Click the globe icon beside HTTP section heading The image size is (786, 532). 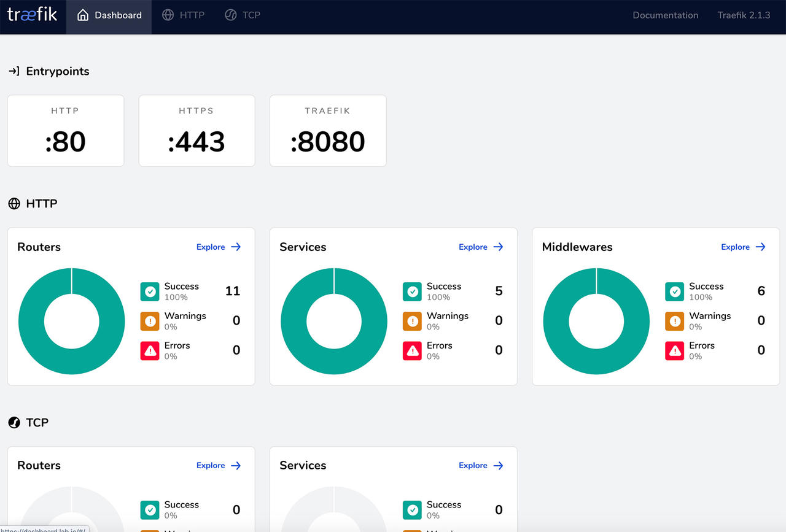point(14,204)
